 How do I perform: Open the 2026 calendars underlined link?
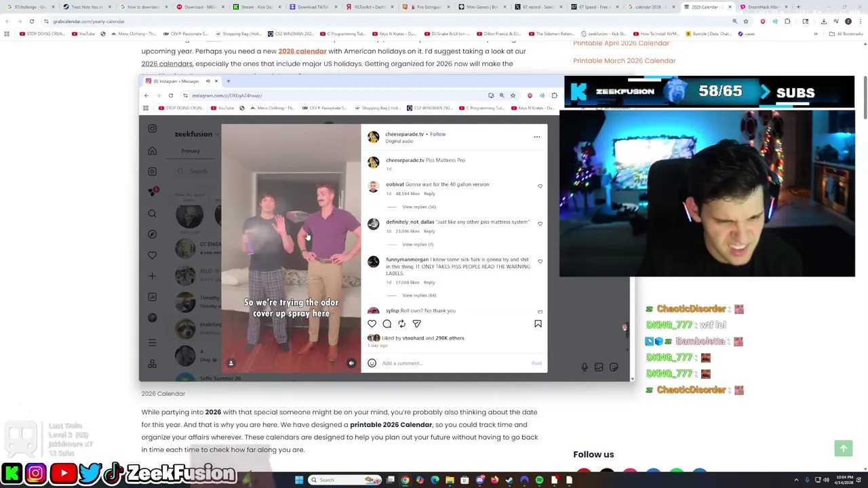tap(167, 64)
